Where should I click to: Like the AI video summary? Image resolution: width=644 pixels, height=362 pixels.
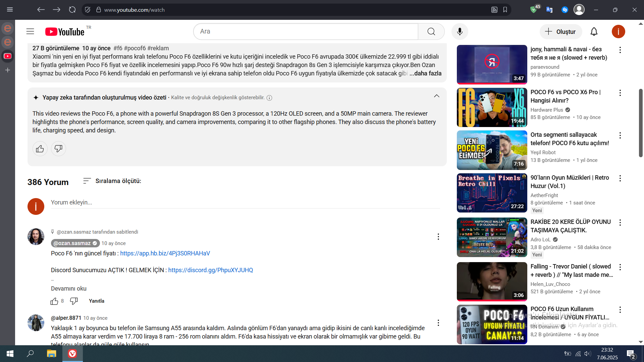pos(40,148)
